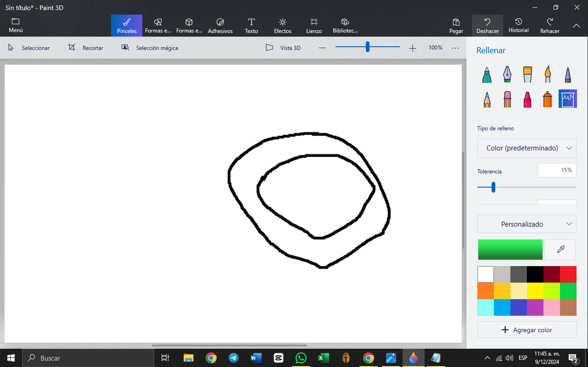Pick the dark red swatch

(x=552, y=274)
